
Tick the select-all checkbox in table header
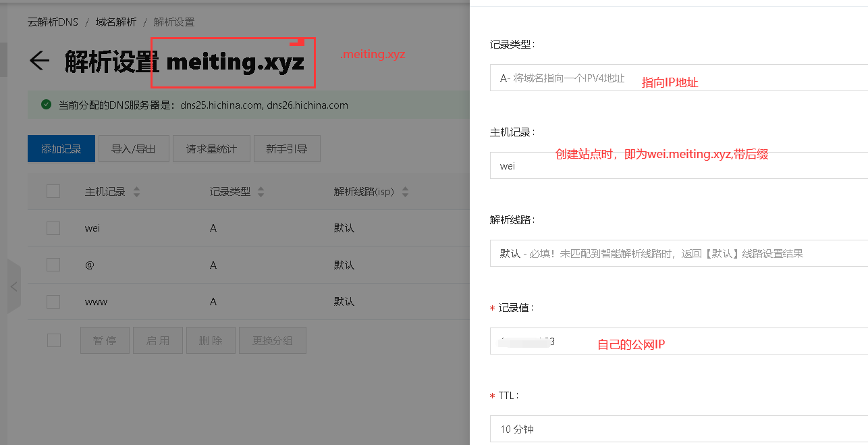[x=53, y=191]
